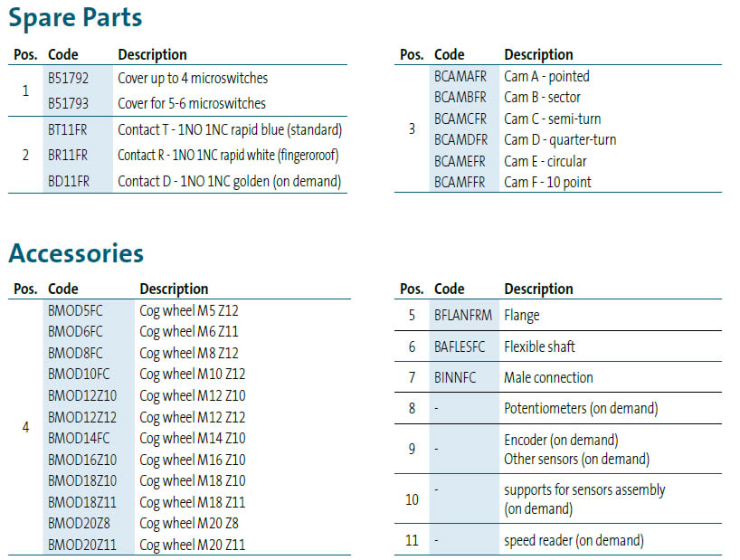740x560 pixels.
Task: Click code BAFLESFC for flexible shaft
Action: (x=460, y=346)
